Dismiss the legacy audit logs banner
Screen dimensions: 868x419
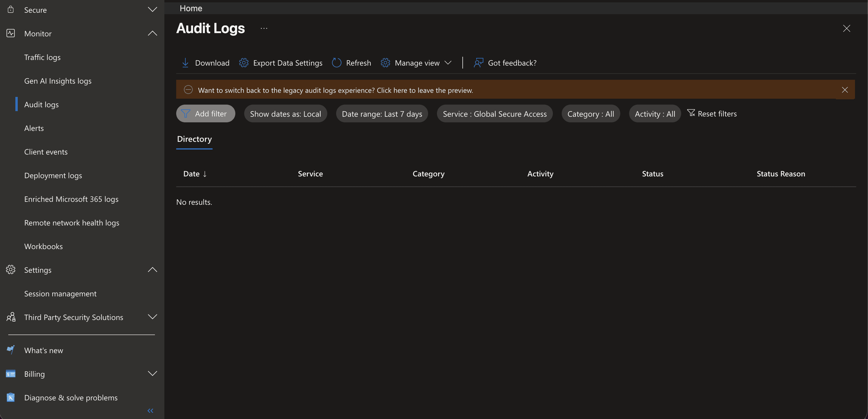(x=844, y=90)
